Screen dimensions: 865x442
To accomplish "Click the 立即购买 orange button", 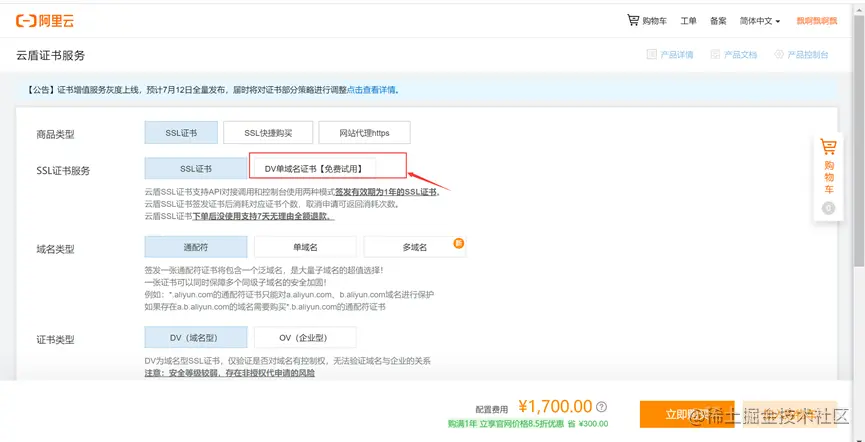I will tap(687, 414).
